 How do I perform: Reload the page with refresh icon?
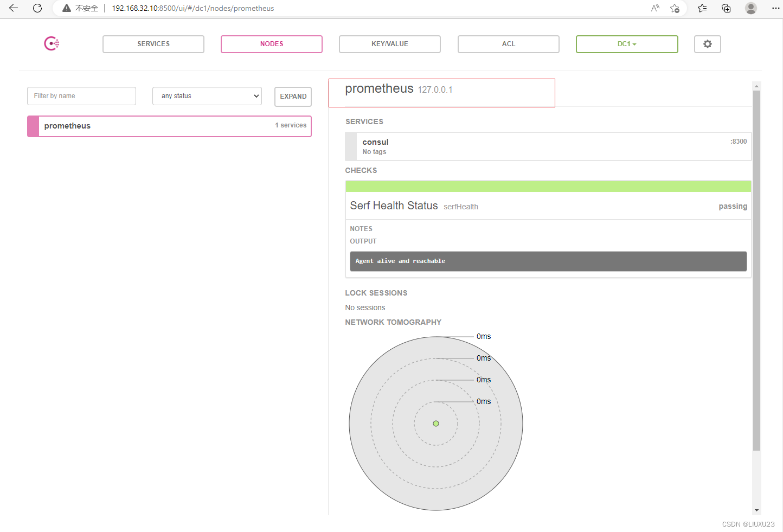pos(37,8)
